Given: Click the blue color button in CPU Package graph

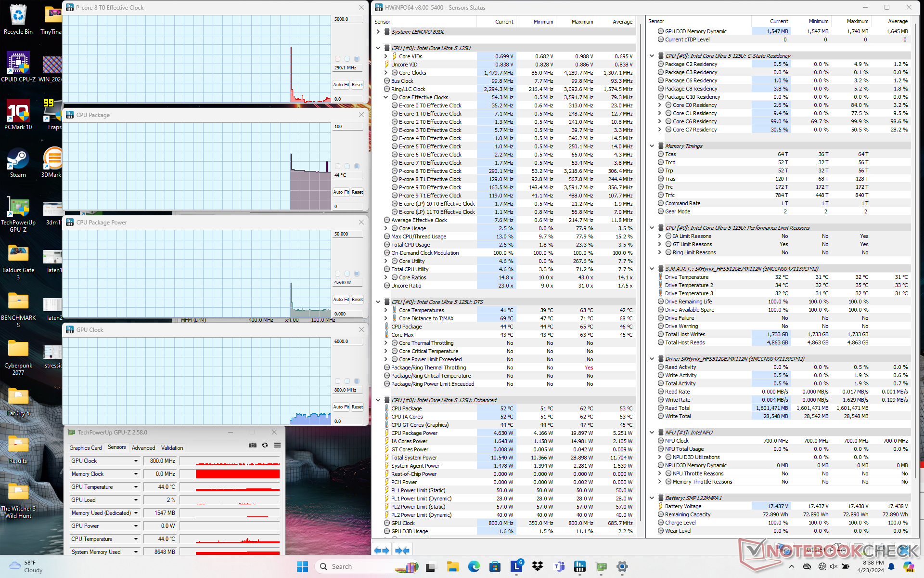Looking at the screenshot, I should (357, 166).
